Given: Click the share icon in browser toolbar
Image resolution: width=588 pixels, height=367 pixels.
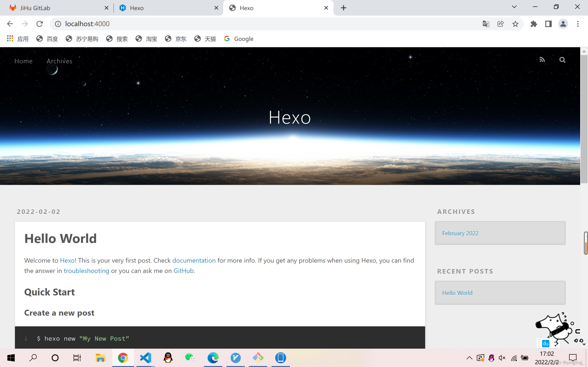Looking at the screenshot, I should point(500,24).
